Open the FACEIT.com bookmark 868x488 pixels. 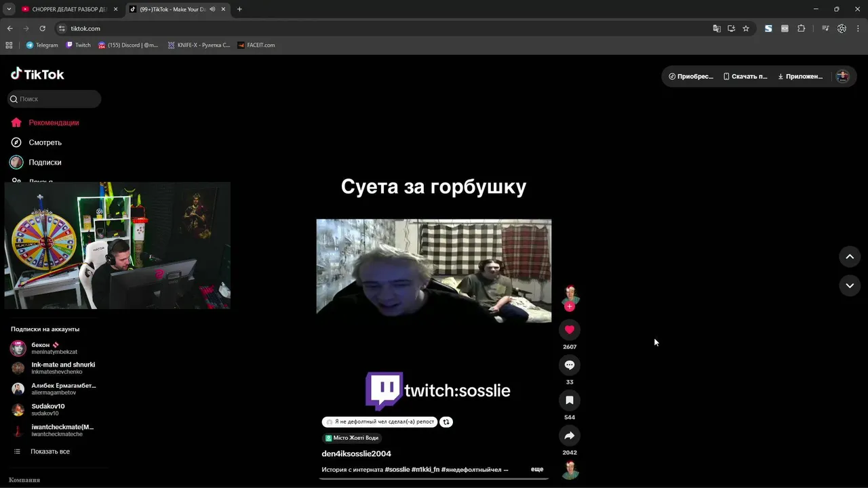(256, 45)
